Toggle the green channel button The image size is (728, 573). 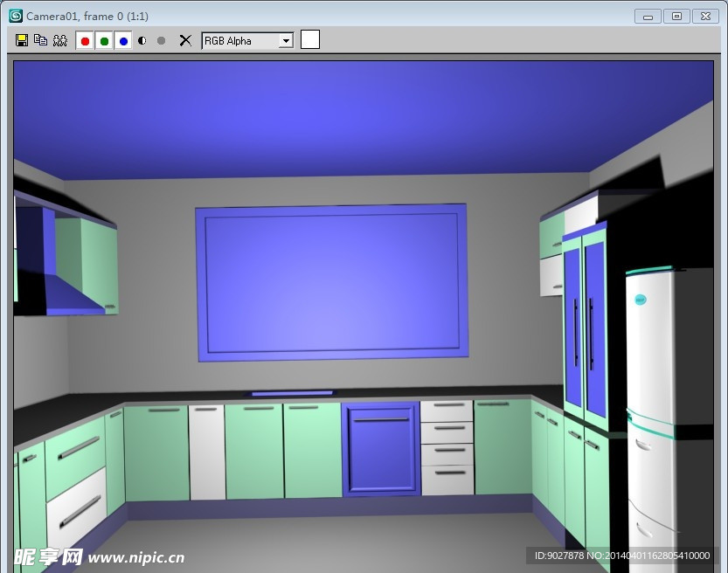(x=104, y=41)
